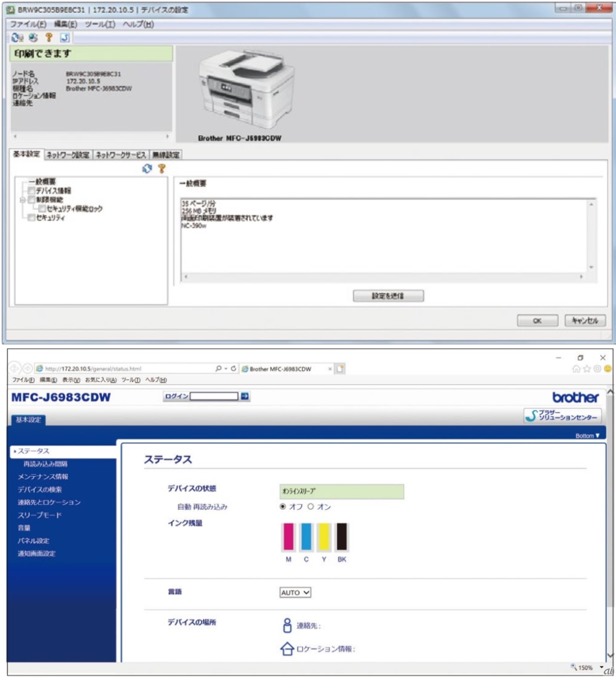Open the お気に入り menu in the browser
Image resolution: width=616 pixels, height=679 pixels.
point(101,380)
